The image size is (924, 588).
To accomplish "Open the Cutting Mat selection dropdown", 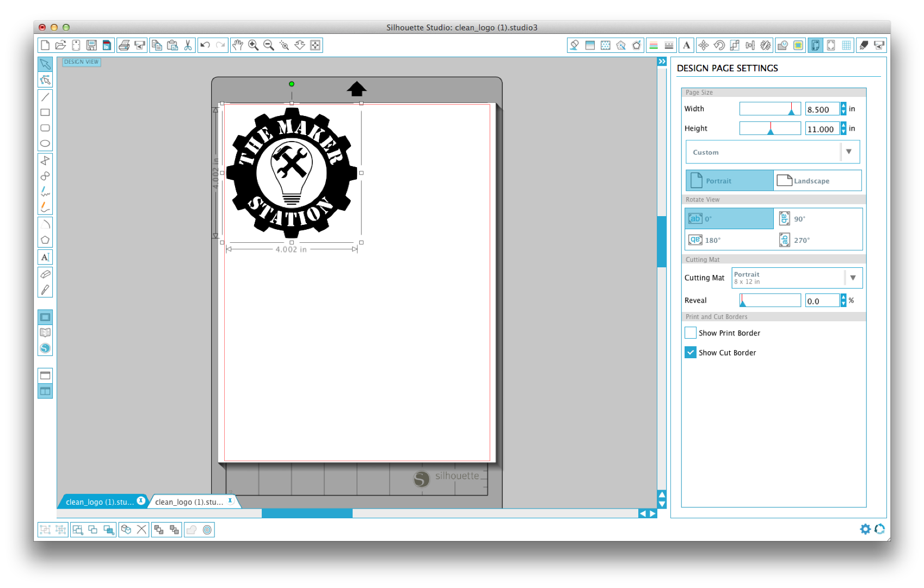I will tap(852, 278).
